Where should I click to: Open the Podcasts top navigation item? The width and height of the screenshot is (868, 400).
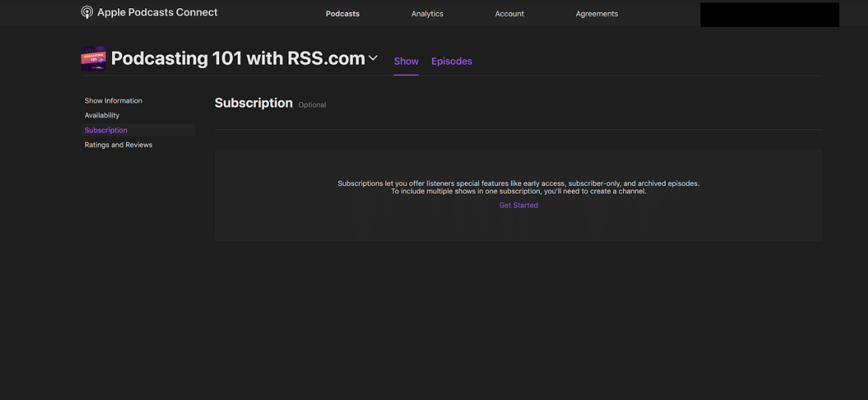point(342,13)
